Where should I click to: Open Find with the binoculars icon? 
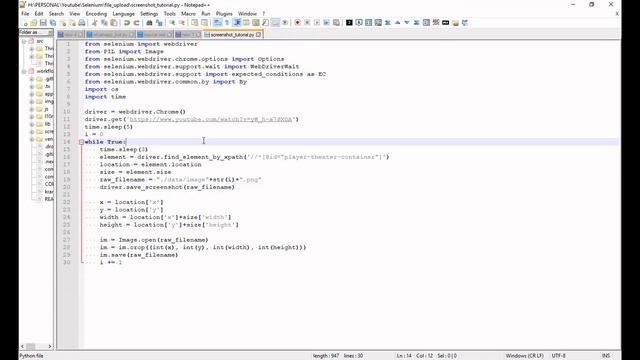click(x=149, y=23)
